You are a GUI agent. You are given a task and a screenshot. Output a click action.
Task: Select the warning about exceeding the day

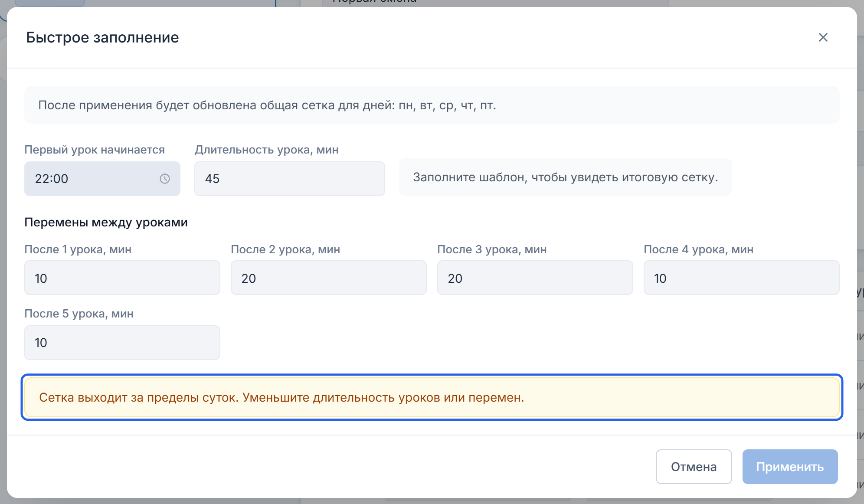click(x=432, y=397)
